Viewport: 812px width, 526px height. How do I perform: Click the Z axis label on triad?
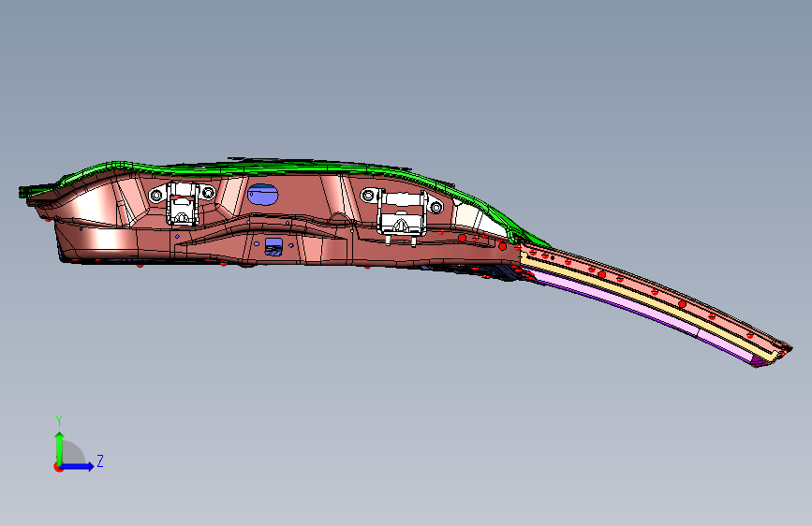point(100,460)
